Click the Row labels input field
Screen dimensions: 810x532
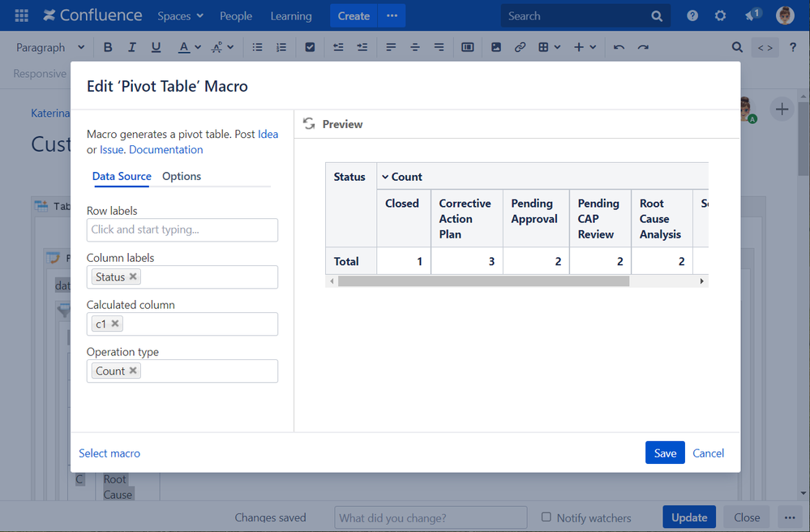pos(182,230)
